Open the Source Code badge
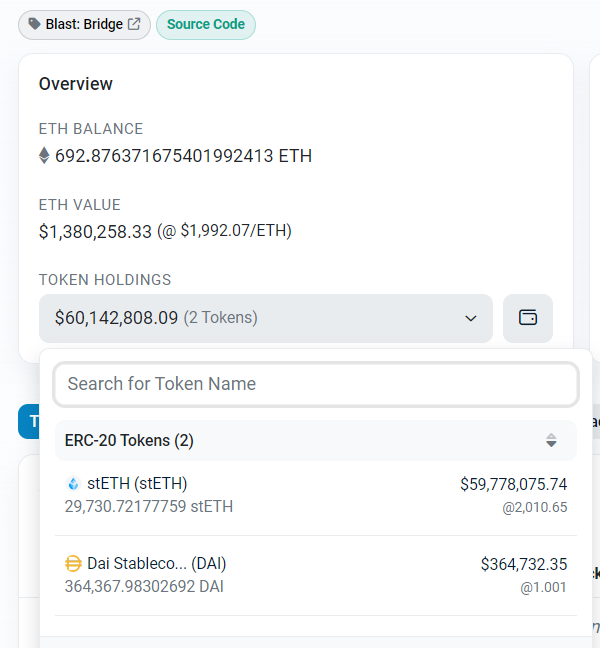Viewport: 600px width, 648px height. coord(206,25)
